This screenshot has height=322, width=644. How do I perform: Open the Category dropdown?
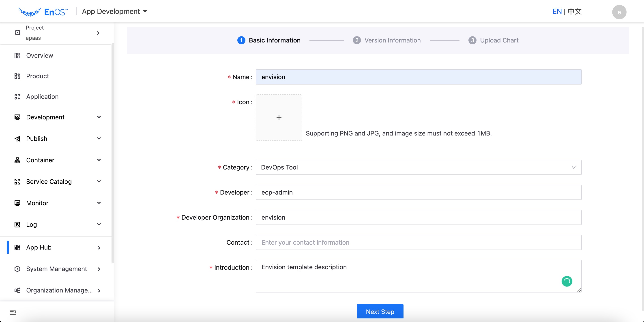click(418, 167)
